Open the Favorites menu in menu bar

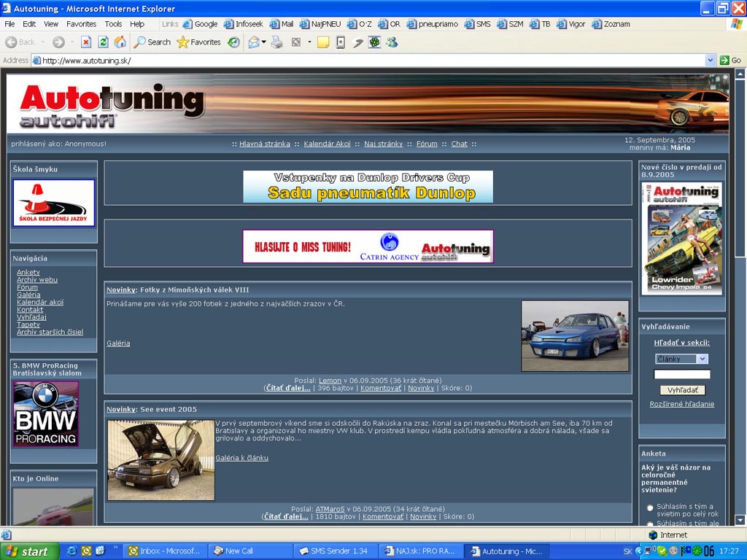point(82,24)
